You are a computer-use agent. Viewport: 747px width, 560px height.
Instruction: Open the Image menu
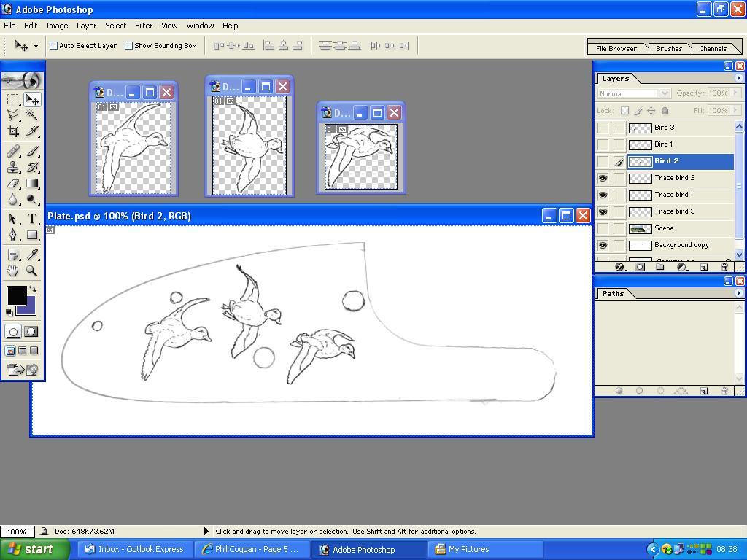click(57, 26)
